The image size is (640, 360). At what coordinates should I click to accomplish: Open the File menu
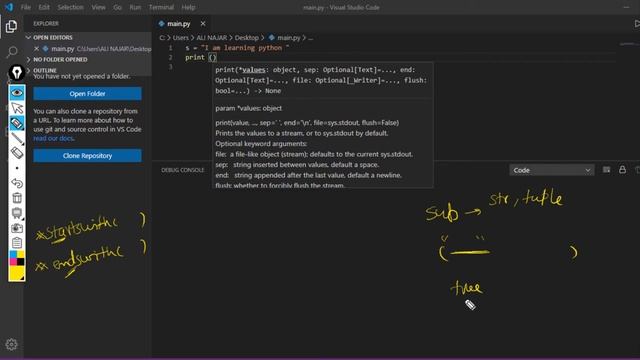pyautogui.click(x=25, y=7)
